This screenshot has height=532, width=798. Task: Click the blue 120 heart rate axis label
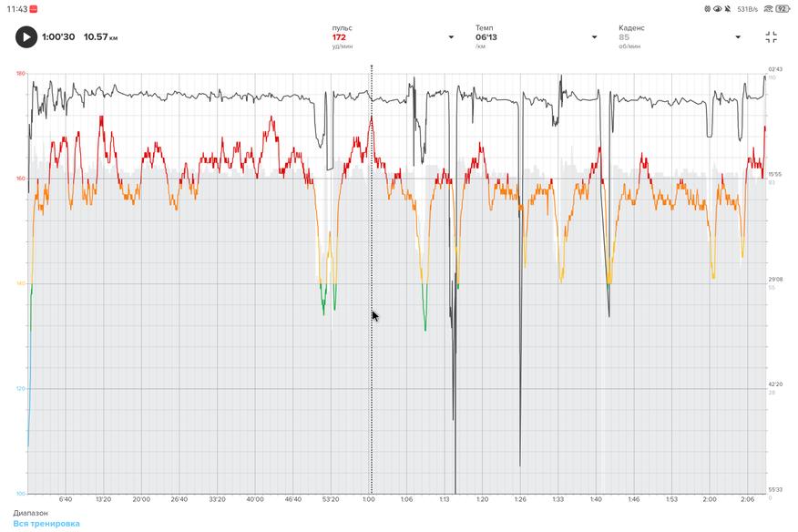coord(20,388)
